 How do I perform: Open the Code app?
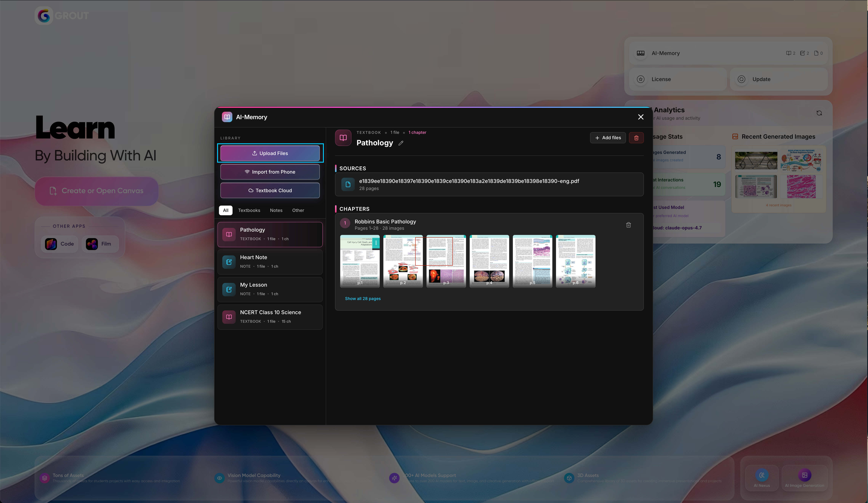tap(60, 244)
